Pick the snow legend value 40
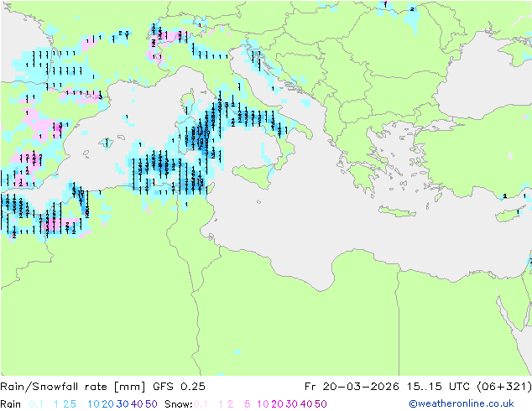This screenshot has height=411, width=532. [x=306, y=404]
